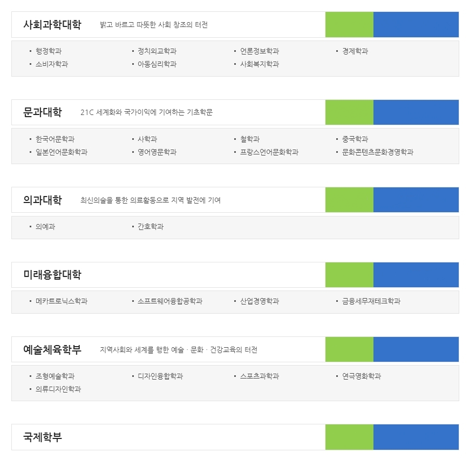Click blue button in 국제학부 row

[416, 437]
